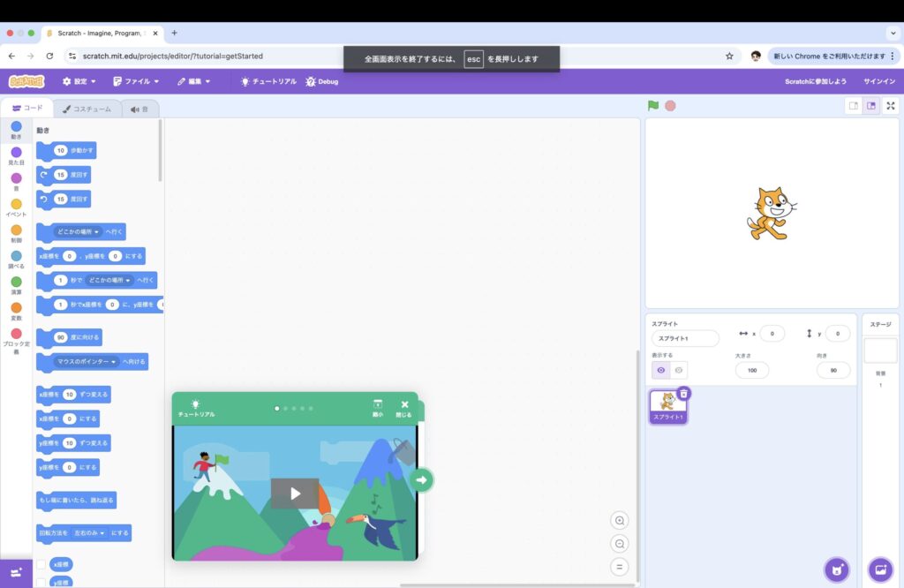
Task: Click the first tutorial step dot
Action: click(276, 408)
